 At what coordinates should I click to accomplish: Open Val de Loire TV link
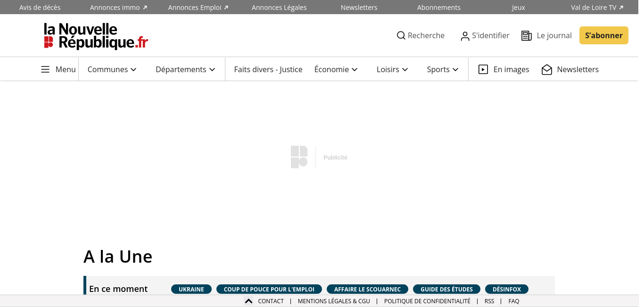click(x=597, y=8)
